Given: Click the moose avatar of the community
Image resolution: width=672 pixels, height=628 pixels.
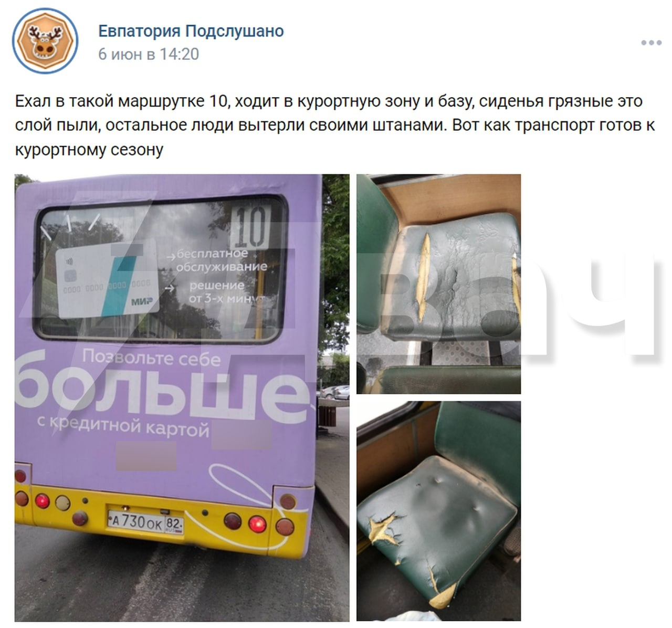Looking at the screenshot, I should pos(45,41).
